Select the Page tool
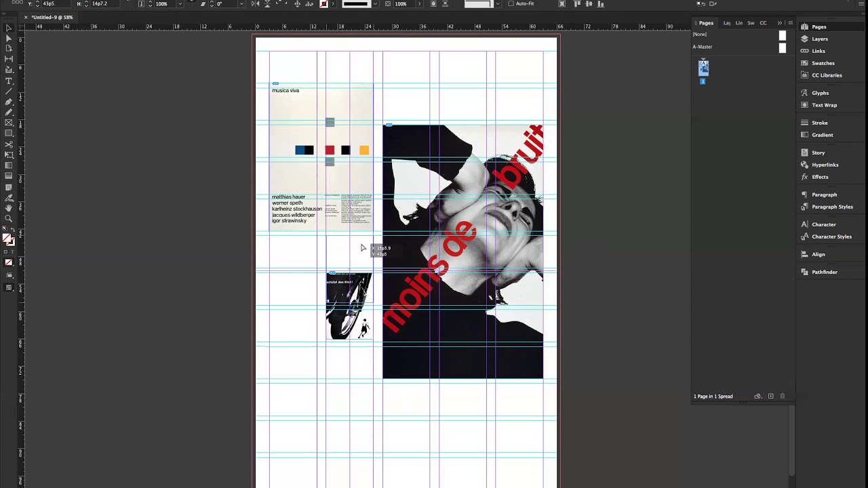This screenshot has width=868, height=488. tap(9, 49)
